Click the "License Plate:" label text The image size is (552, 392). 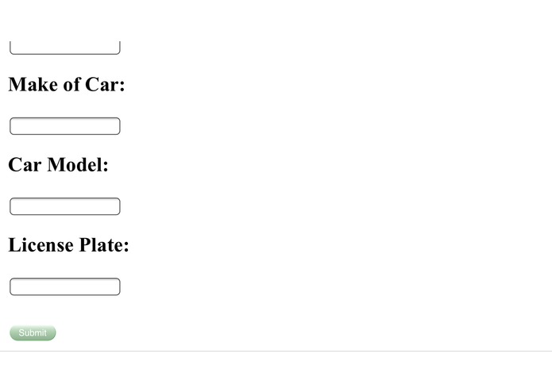pos(68,244)
